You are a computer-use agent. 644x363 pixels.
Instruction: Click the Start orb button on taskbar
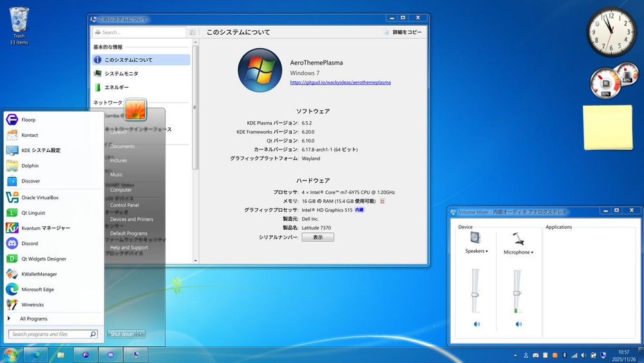10,355
